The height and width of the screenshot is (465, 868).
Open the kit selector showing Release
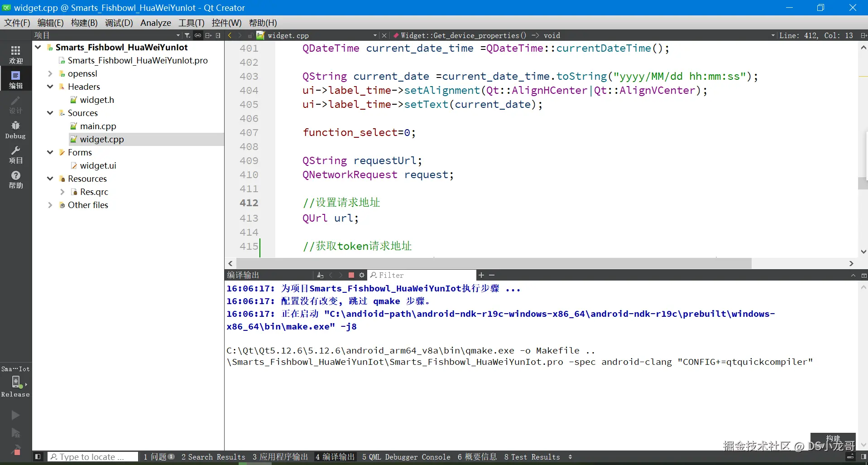(16, 382)
